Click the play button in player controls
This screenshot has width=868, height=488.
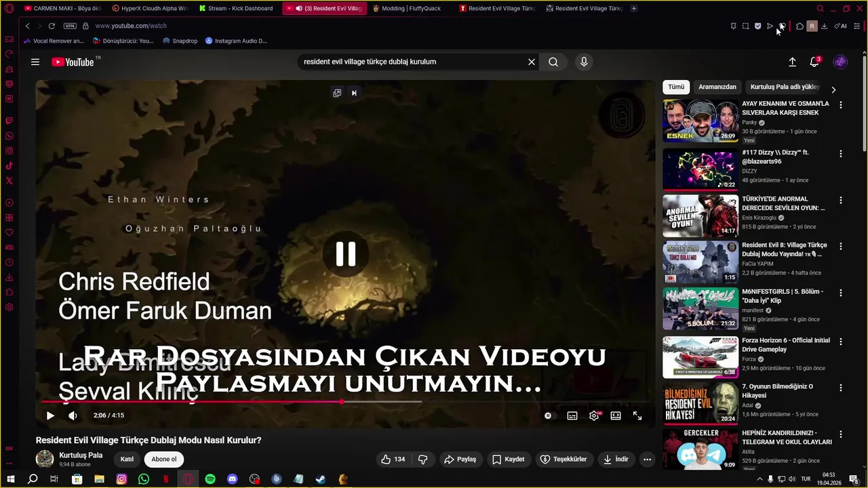tap(50, 415)
